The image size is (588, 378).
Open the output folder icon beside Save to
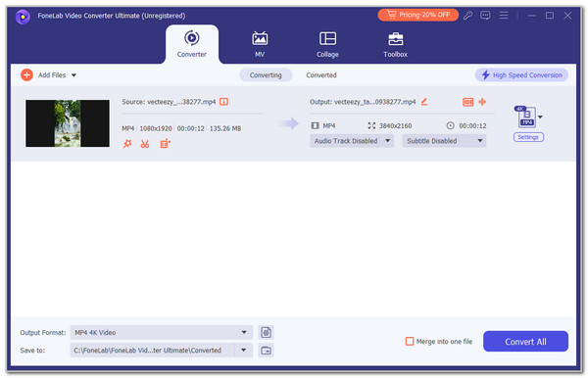[x=266, y=351]
